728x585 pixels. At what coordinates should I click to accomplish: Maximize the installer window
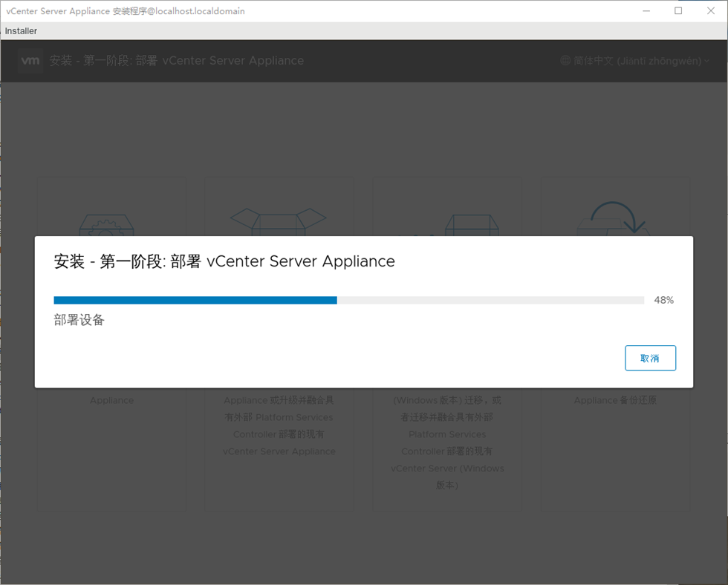coord(678,11)
